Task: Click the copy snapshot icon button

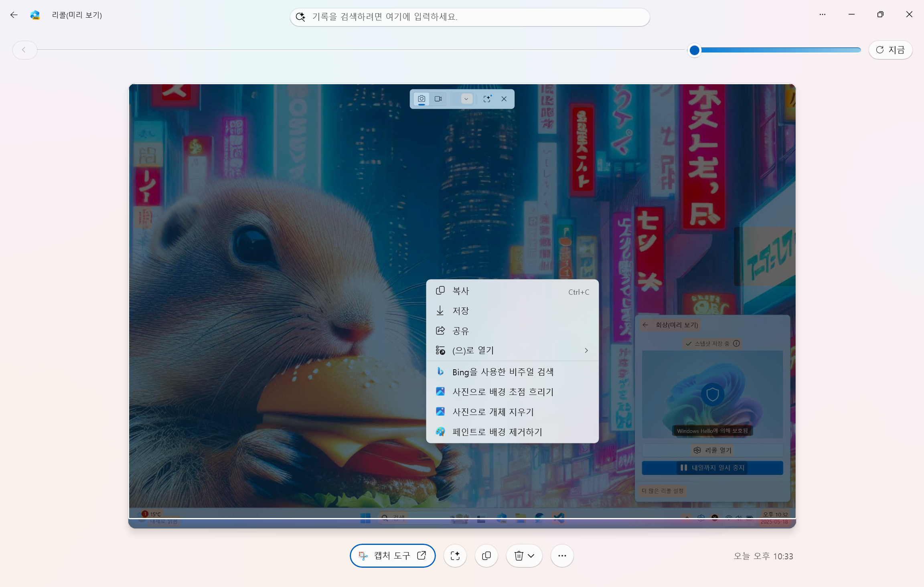Action: tap(486, 556)
